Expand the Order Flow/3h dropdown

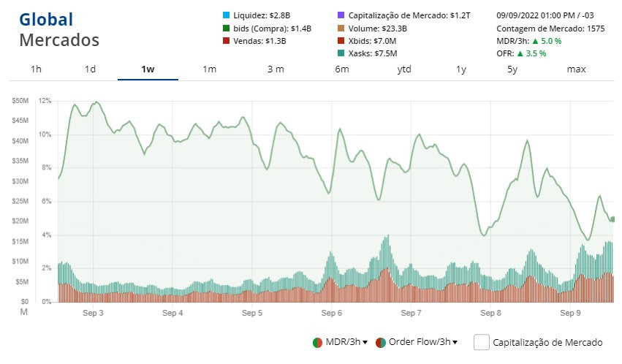[x=457, y=343]
